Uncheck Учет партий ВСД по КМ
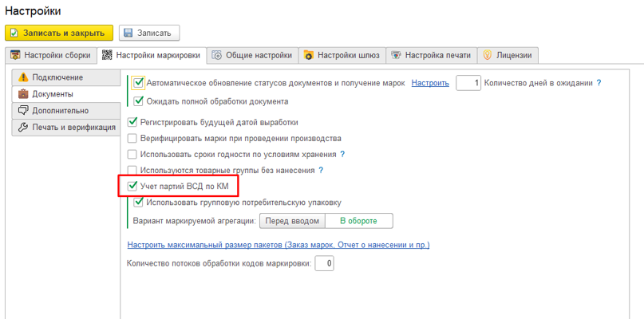Image resolution: width=644 pixels, height=319 pixels. (132, 187)
